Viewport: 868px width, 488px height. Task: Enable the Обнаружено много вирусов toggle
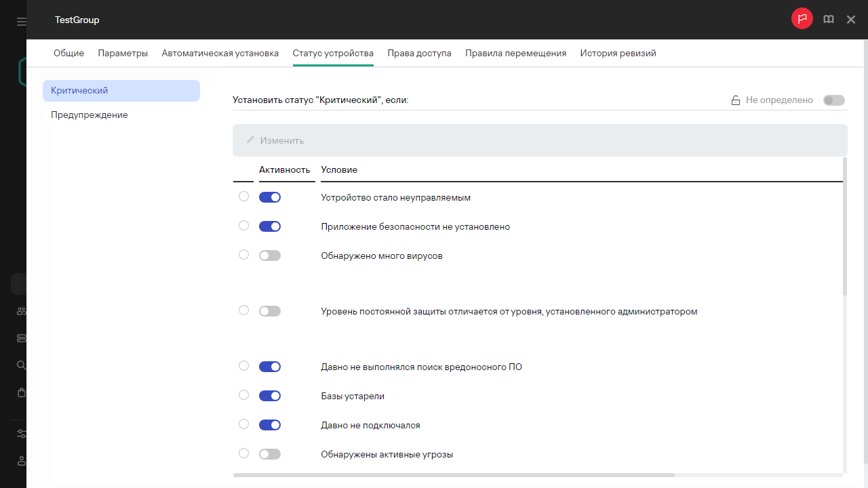[x=270, y=256]
